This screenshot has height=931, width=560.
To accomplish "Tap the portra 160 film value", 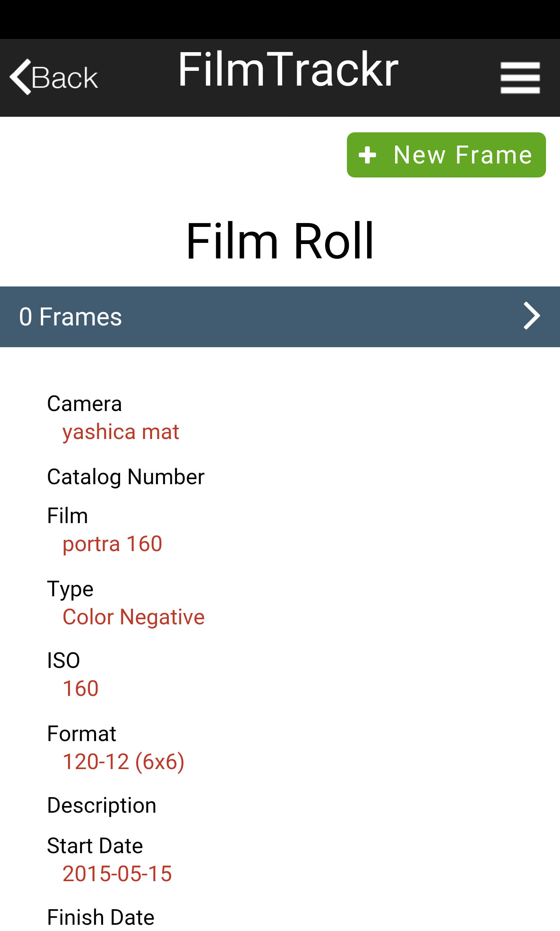I will (112, 544).
